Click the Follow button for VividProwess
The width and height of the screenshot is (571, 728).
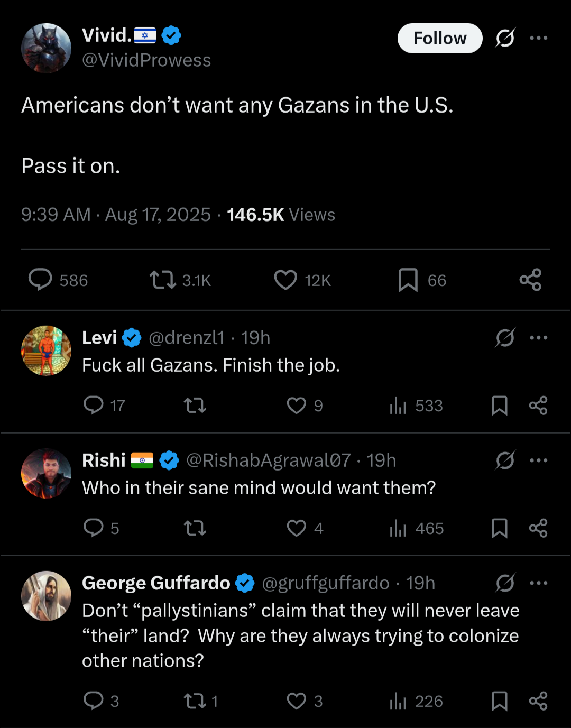point(439,38)
